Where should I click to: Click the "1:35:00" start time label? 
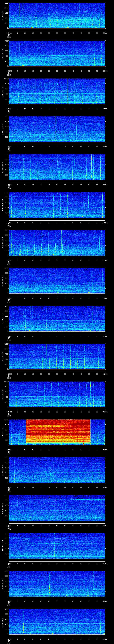9,184
